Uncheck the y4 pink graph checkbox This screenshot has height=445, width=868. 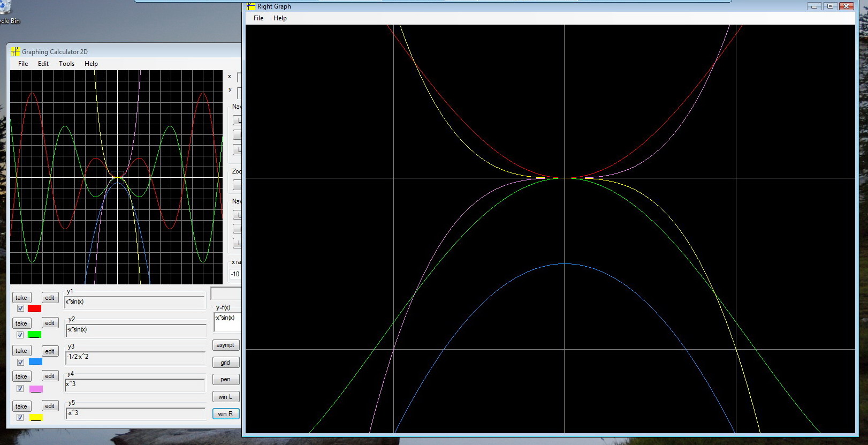click(20, 389)
